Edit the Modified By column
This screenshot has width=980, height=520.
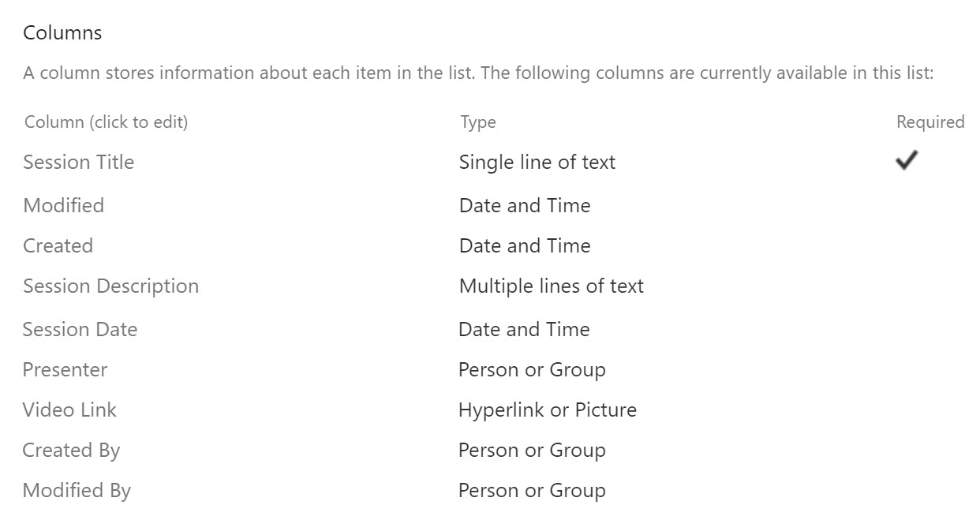tap(77, 490)
